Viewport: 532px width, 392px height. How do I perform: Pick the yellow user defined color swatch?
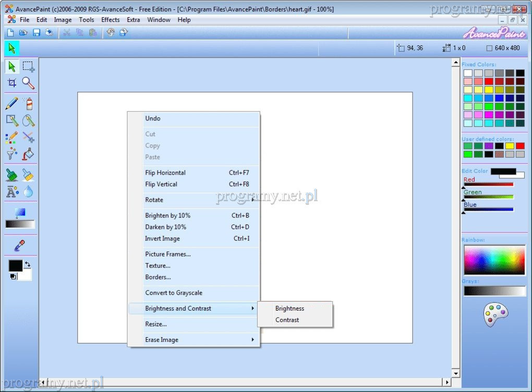(x=510, y=146)
